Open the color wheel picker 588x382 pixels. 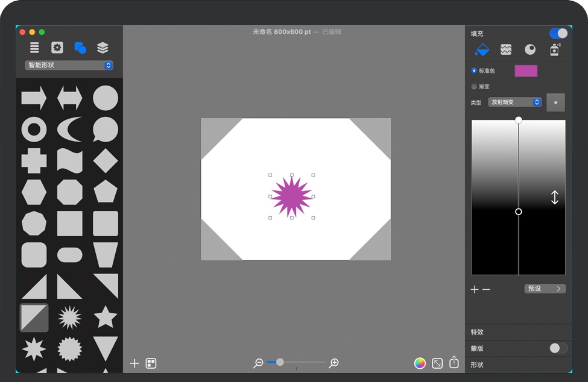(420, 363)
